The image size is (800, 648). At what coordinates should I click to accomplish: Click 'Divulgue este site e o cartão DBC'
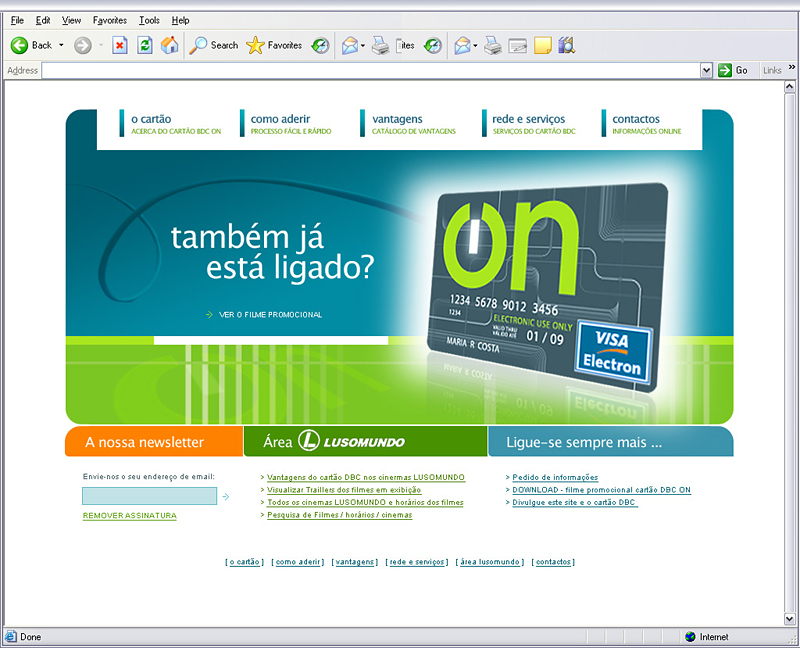[x=574, y=503]
